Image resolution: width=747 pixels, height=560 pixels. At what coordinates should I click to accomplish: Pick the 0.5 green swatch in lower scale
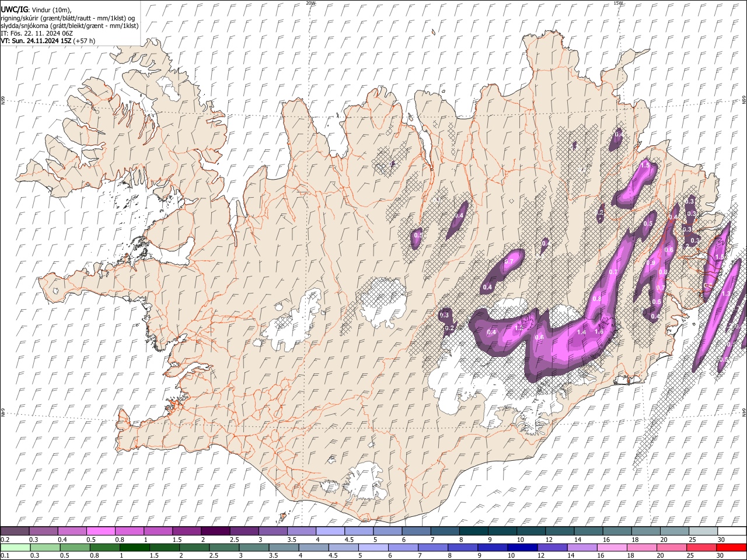coord(75,547)
